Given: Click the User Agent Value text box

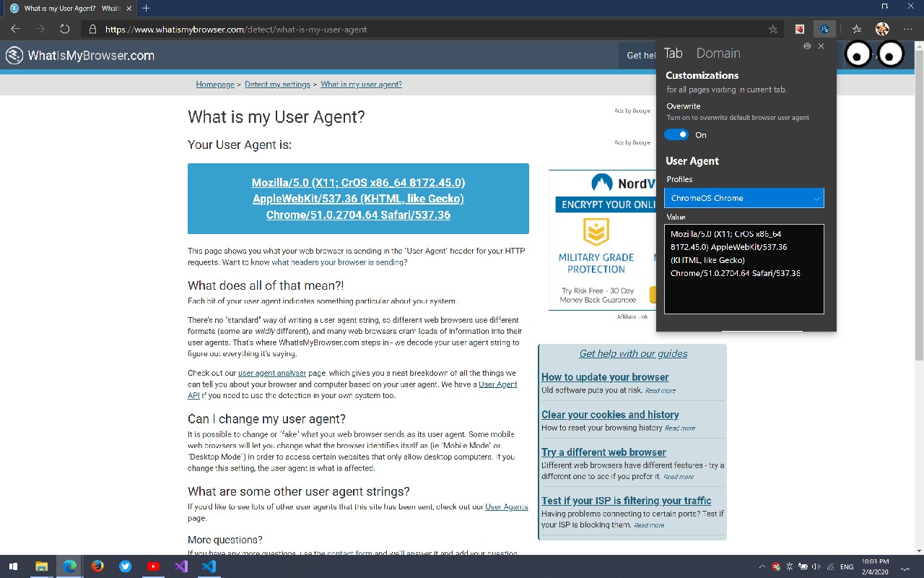Looking at the screenshot, I should point(744,269).
